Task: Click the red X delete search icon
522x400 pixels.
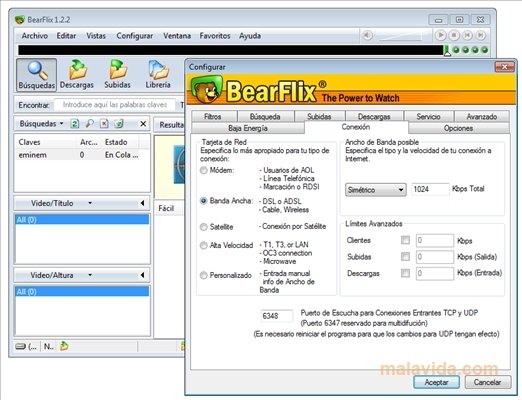Action: 104,124
